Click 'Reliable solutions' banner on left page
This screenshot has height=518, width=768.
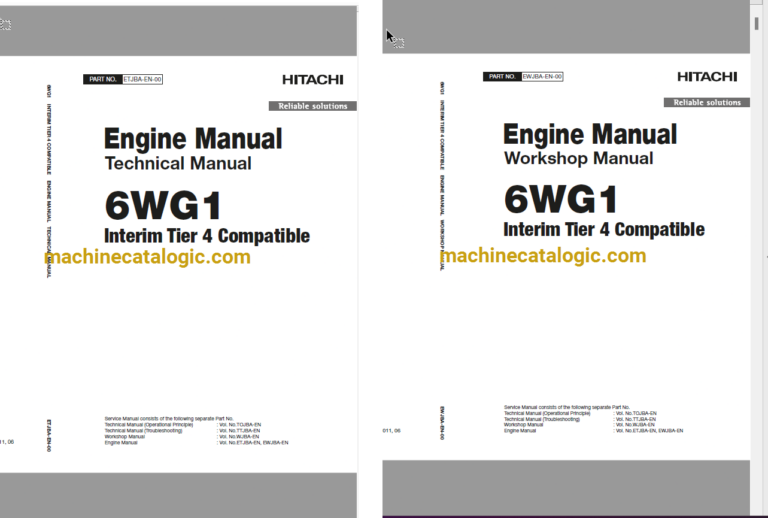click(x=312, y=106)
